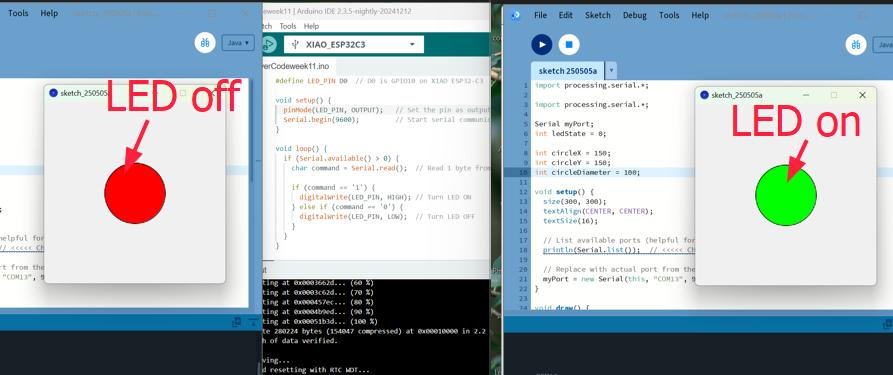This screenshot has height=375, width=893.
Task: Click 'int circleDiameter = 100;' code line
Action: click(x=587, y=172)
